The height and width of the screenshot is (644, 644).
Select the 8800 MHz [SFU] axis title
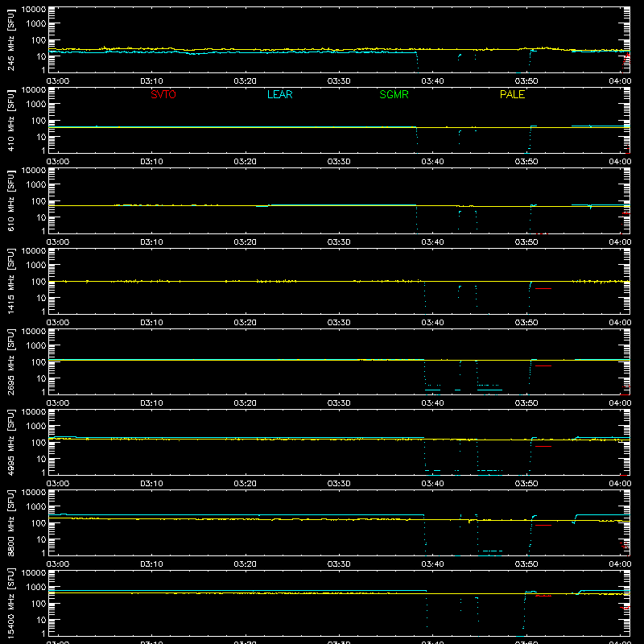coord(11,523)
